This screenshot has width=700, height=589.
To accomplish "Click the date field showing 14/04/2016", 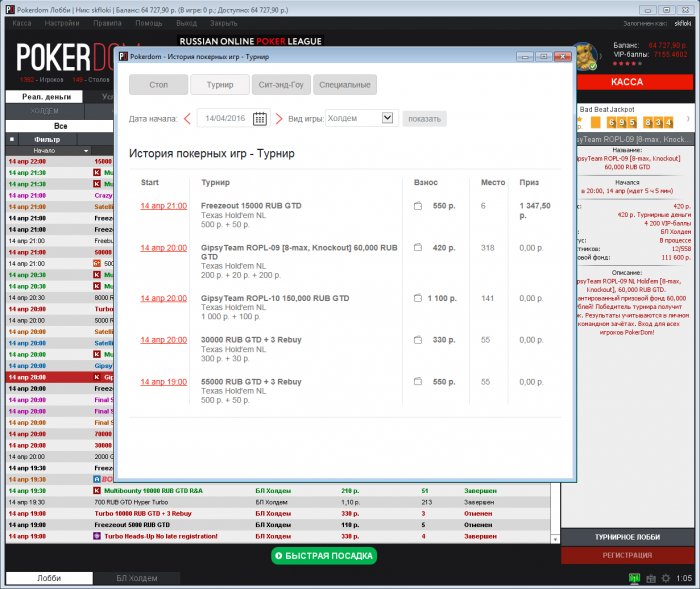I will pos(225,118).
